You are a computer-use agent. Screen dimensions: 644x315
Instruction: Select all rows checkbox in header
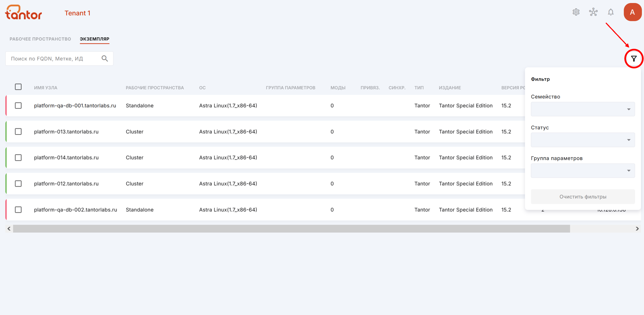[x=18, y=87]
